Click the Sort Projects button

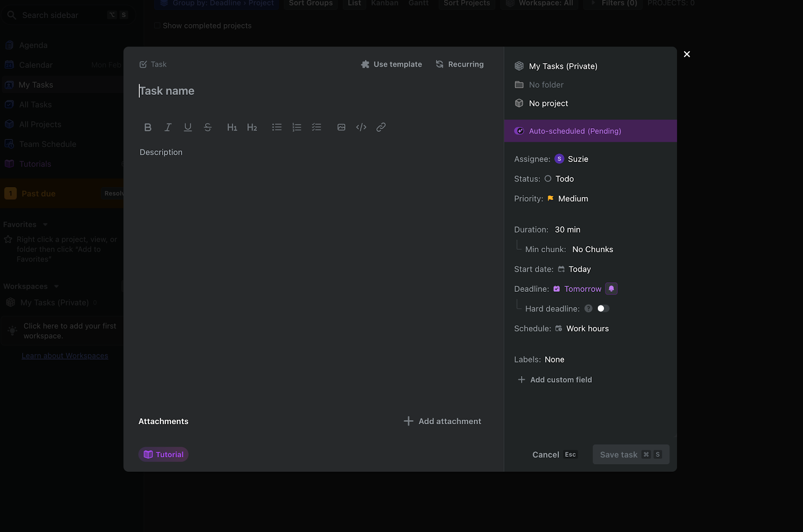pos(467,4)
